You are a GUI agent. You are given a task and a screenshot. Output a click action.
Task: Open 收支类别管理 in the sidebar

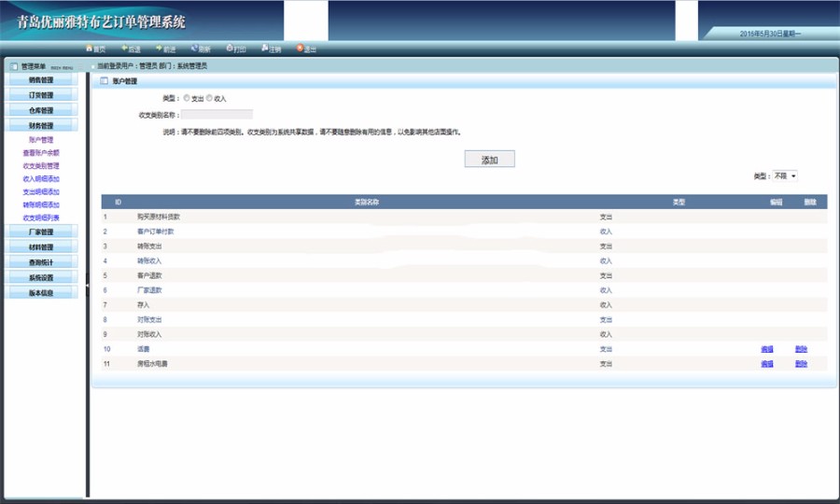point(41,165)
